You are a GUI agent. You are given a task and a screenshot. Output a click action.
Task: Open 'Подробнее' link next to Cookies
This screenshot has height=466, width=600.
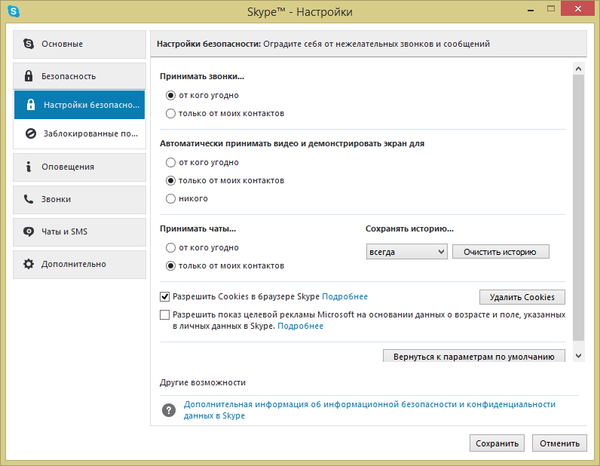click(345, 297)
